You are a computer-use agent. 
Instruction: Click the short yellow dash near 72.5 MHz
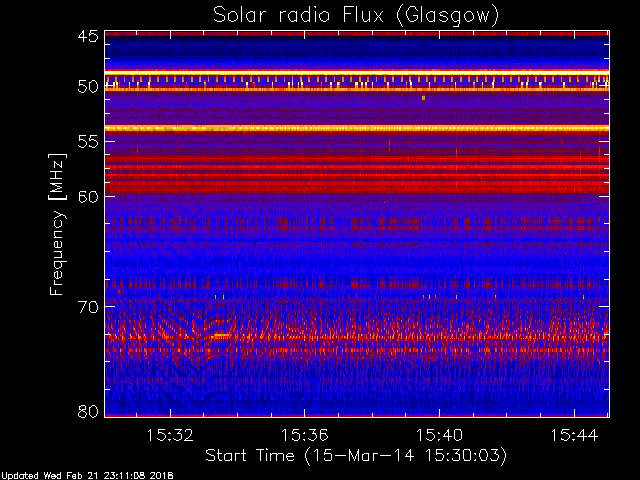pyautogui.click(x=222, y=335)
